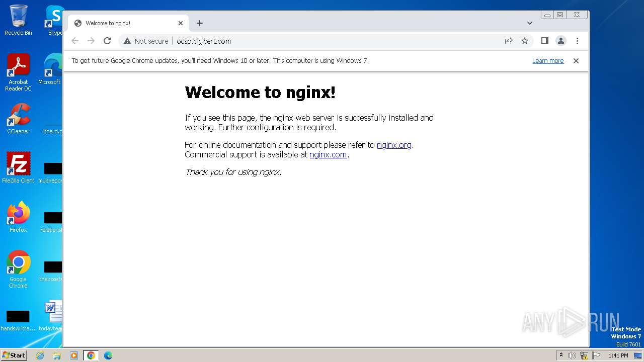This screenshot has width=644, height=362.
Task: Go back in Chrome
Action: click(x=75, y=41)
